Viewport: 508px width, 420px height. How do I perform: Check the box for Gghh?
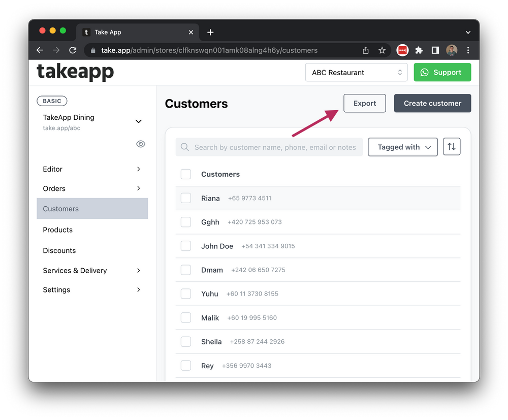185,222
